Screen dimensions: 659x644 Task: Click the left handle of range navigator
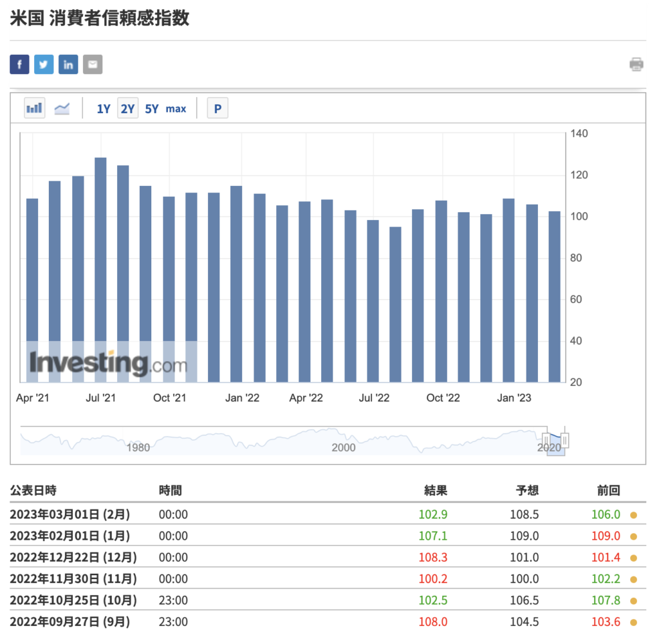pos(546,440)
